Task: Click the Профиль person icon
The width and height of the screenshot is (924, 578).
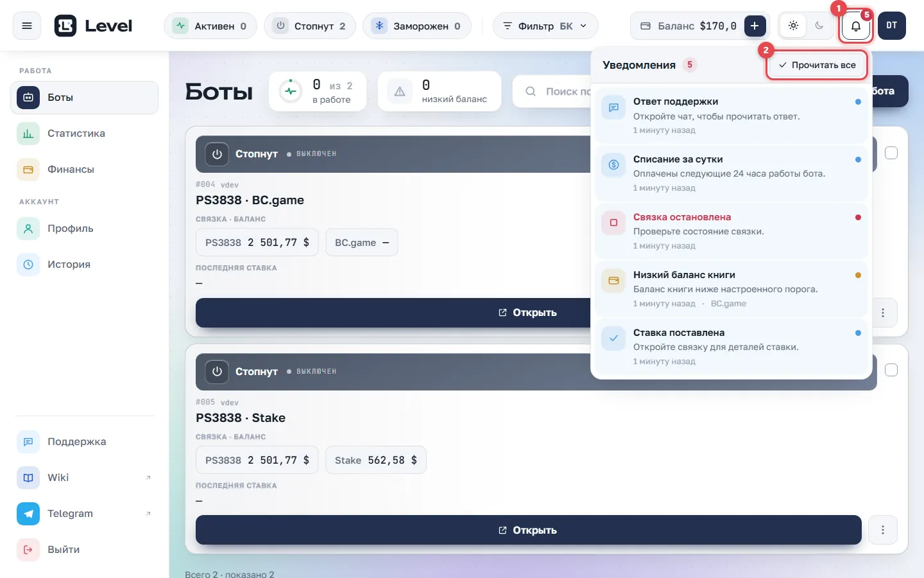Action: click(28, 229)
